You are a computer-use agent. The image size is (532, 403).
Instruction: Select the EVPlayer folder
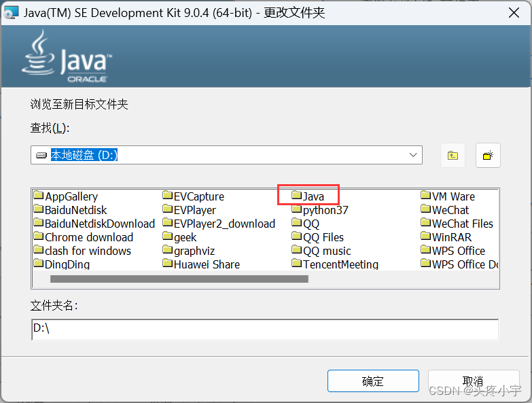(190, 210)
